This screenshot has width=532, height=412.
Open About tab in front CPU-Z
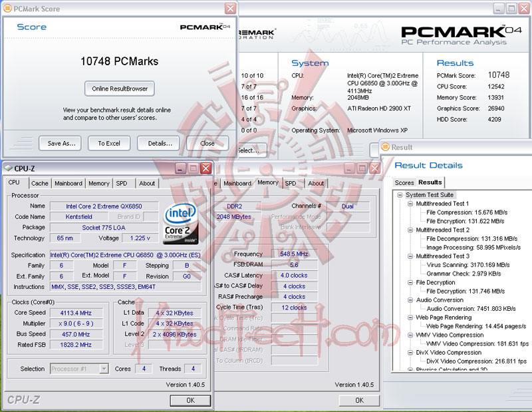coord(147,184)
